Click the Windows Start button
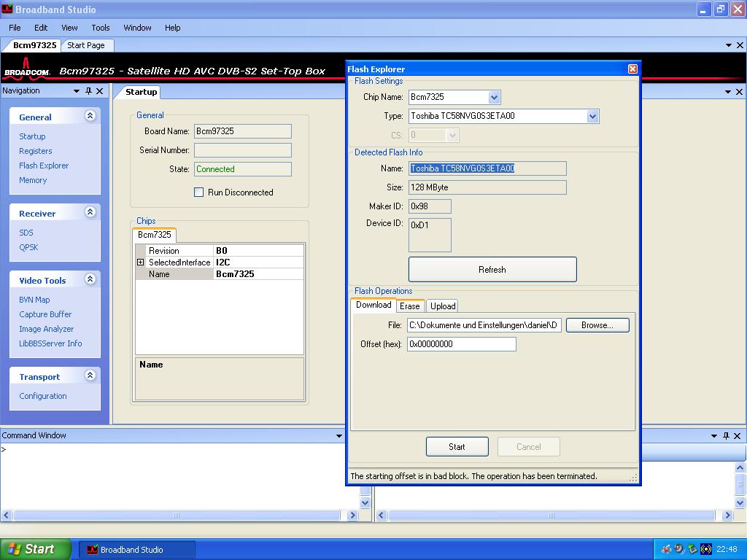Screen dimensions: 747x560 pos(35,549)
